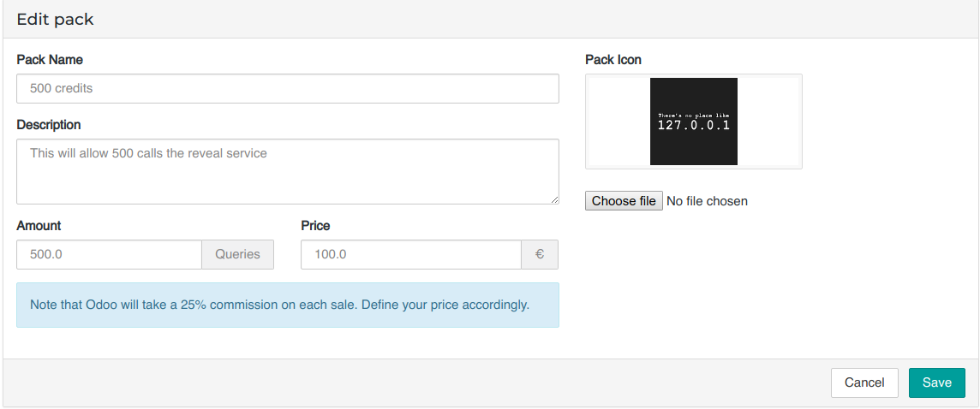Screen dimensions: 980x409
Task: Click the Description label
Action: tap(49, 125)
